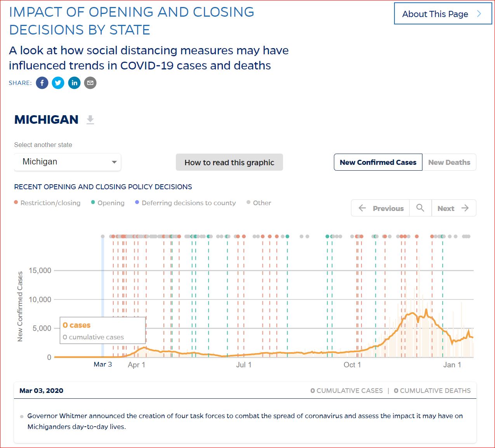This screenshot has height=448, width=495.
Task: Click Deferring decisions to county legend
Action: coord(186,203)
